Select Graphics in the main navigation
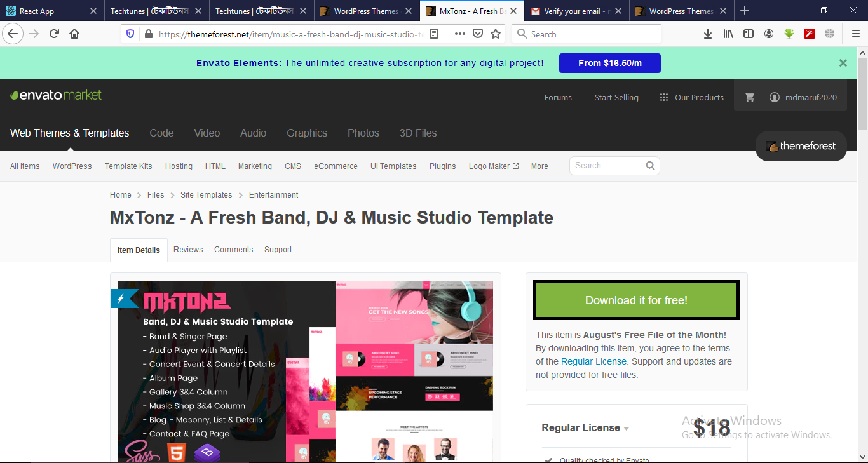Screen dimensions: 868x463 click(x=307, y=133)
